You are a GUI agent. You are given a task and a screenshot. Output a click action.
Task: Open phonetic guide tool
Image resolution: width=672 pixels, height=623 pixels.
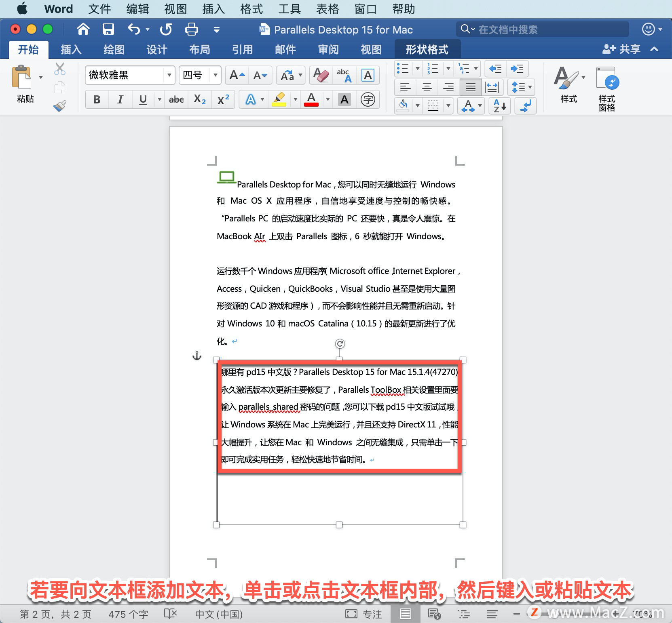(x=344, y=75)
